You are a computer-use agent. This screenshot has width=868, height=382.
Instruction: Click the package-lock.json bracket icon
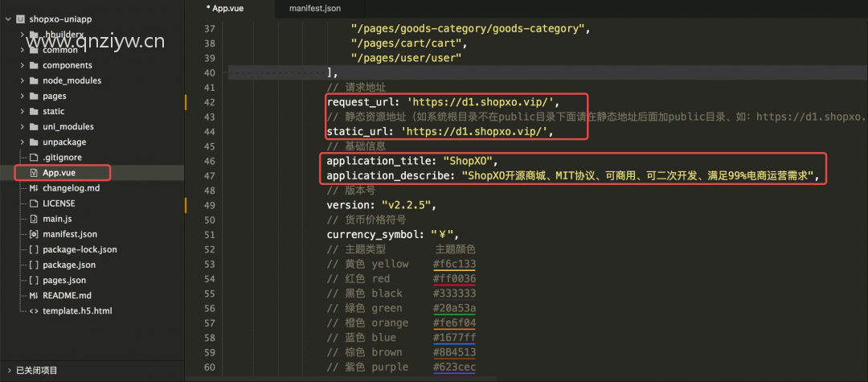[33, 249]
